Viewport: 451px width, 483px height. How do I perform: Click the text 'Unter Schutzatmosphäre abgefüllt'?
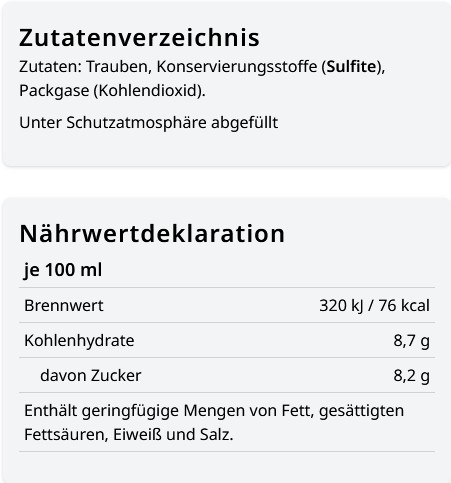pyautogui.click(x=149, y=122)
